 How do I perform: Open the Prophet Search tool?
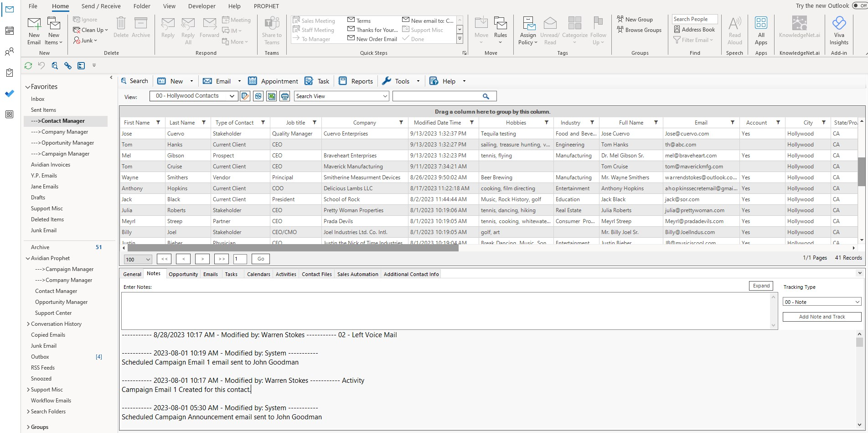[134, 81]
